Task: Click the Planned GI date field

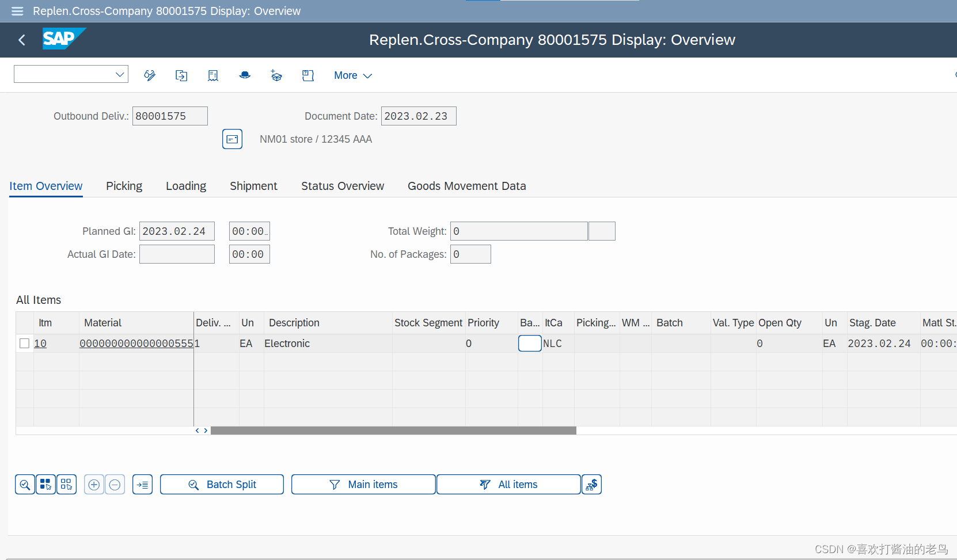Action: pos(177,231)
